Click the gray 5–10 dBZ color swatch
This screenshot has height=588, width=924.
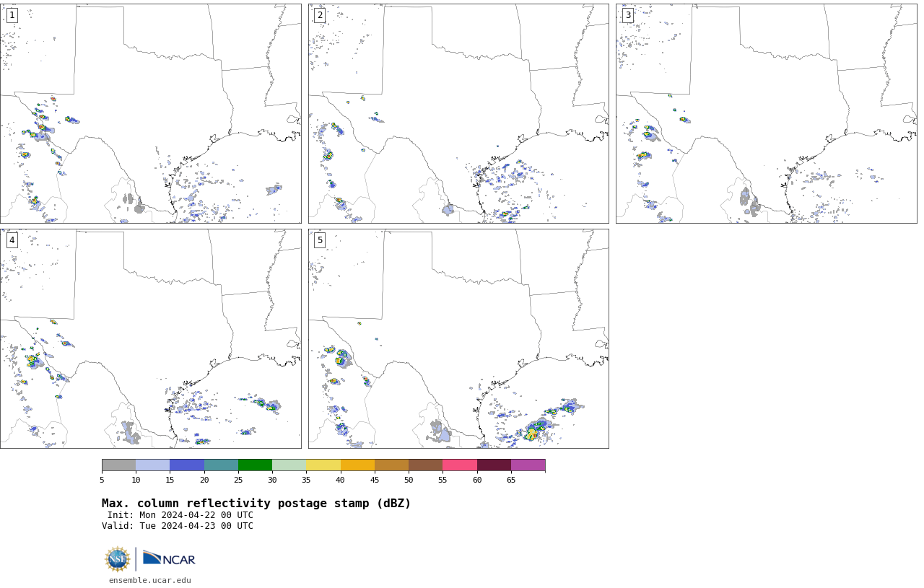click(118, 465)
